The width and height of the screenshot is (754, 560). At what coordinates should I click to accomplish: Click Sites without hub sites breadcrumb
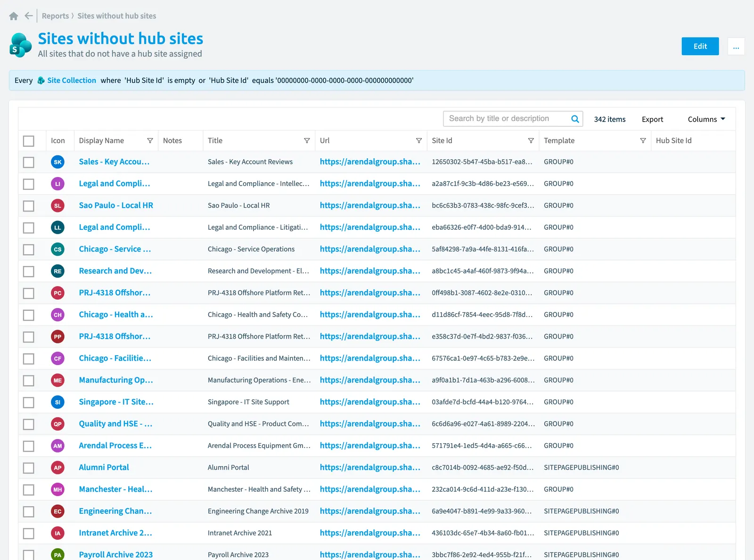tap(117, 16)
